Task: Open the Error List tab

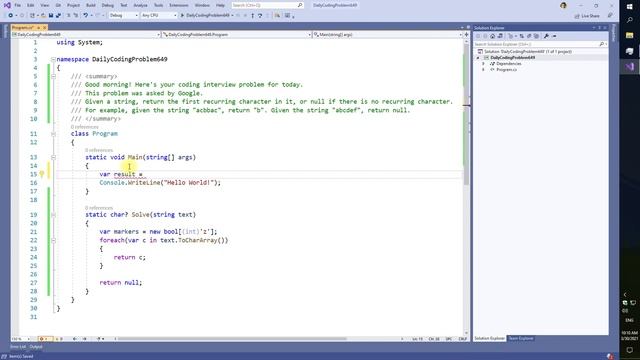Action: pos(18,347)
